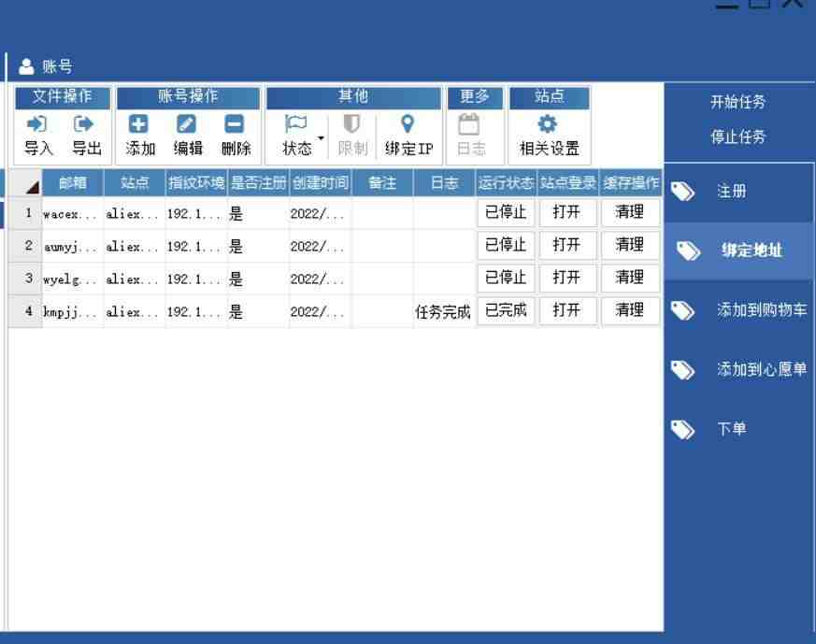Select the 添加到购物车 task item

click(x=738, y=310)
